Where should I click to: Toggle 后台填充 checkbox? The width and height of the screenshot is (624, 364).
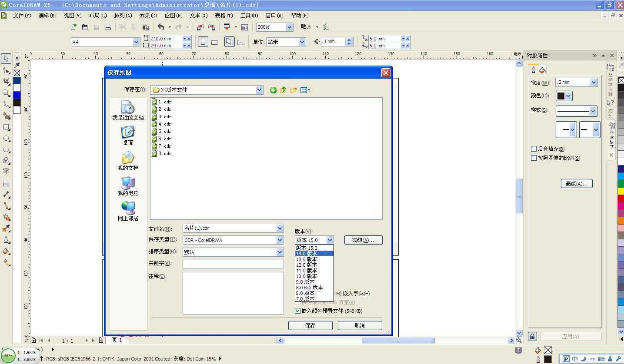tap(534, 149)
